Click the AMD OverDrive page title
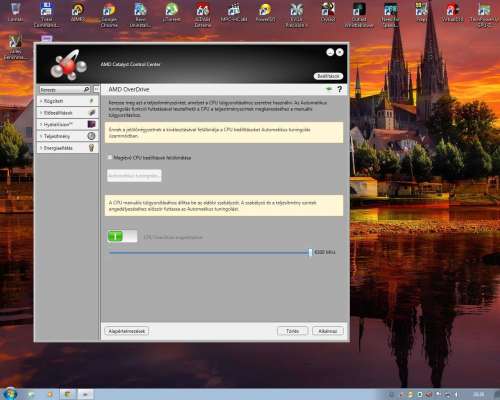The width and height of the screenshot is (500, 400). coord(129,89)
